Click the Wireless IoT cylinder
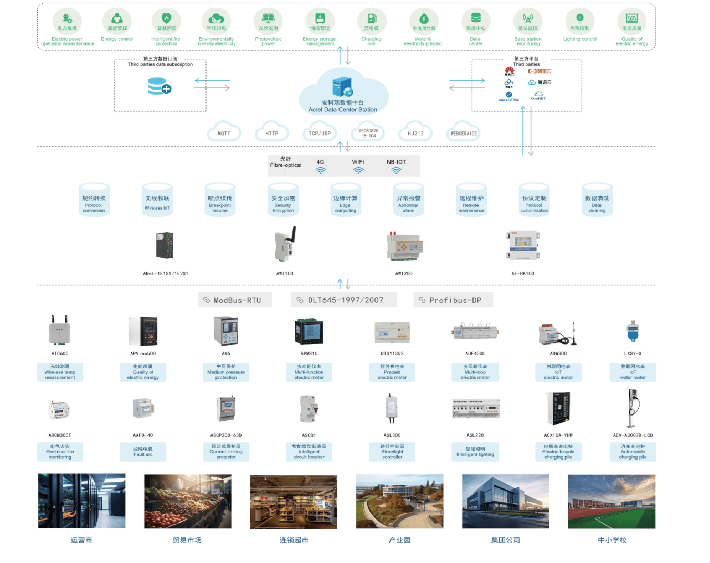The width and height of the screenshot is (710, 563). [157, 199]
